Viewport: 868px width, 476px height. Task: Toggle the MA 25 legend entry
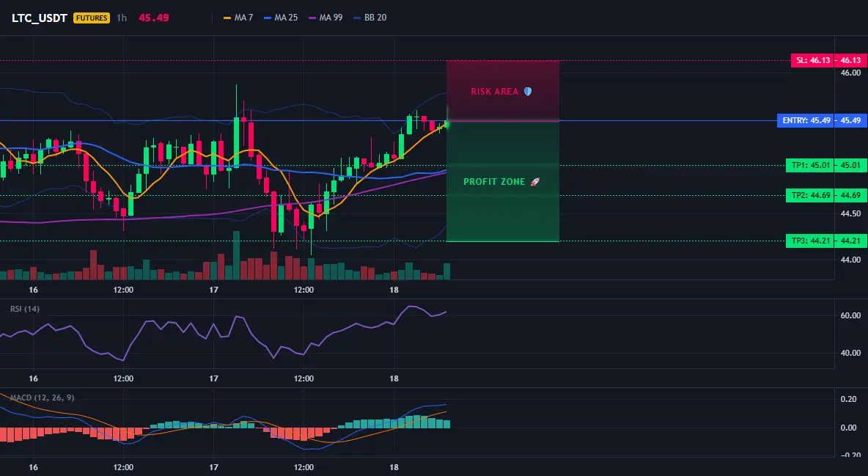(x=282, y=18)
